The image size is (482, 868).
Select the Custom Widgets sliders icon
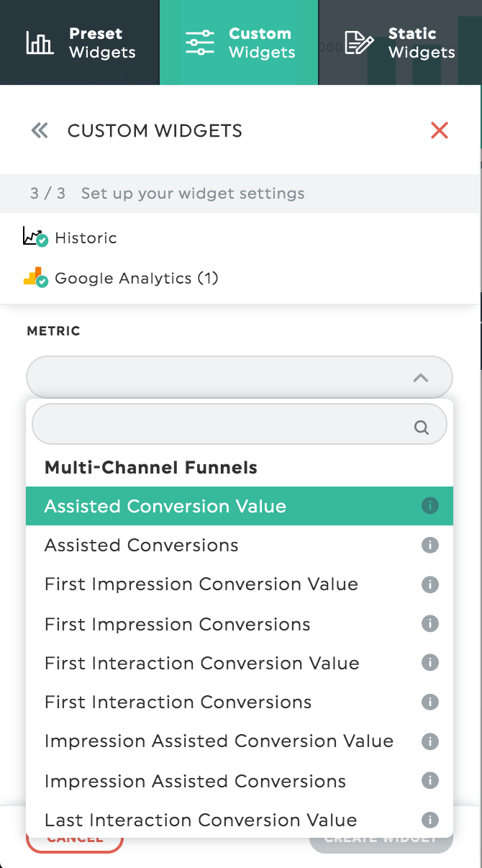199,42
